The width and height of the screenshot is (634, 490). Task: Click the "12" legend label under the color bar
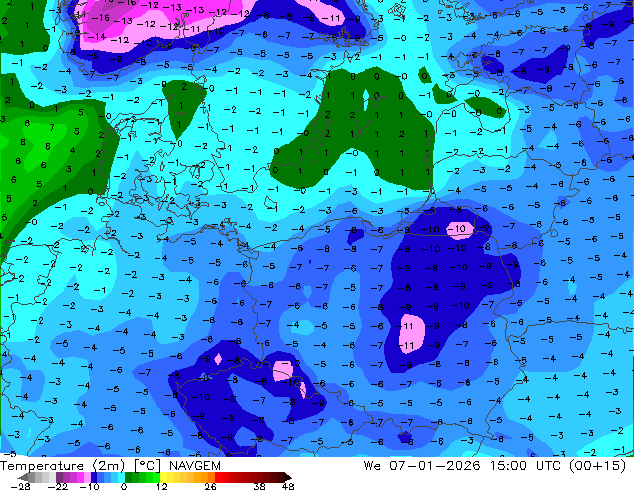tap(162, 486)
